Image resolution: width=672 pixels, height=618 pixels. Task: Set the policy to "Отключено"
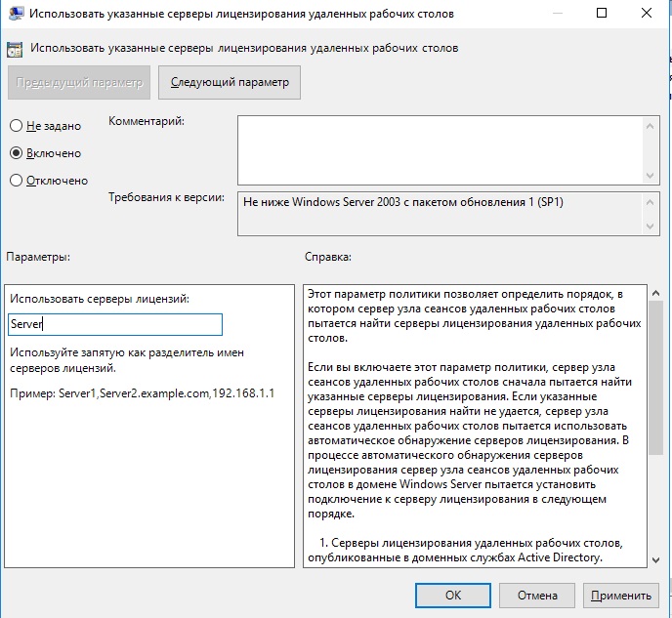tap(16, 181)
